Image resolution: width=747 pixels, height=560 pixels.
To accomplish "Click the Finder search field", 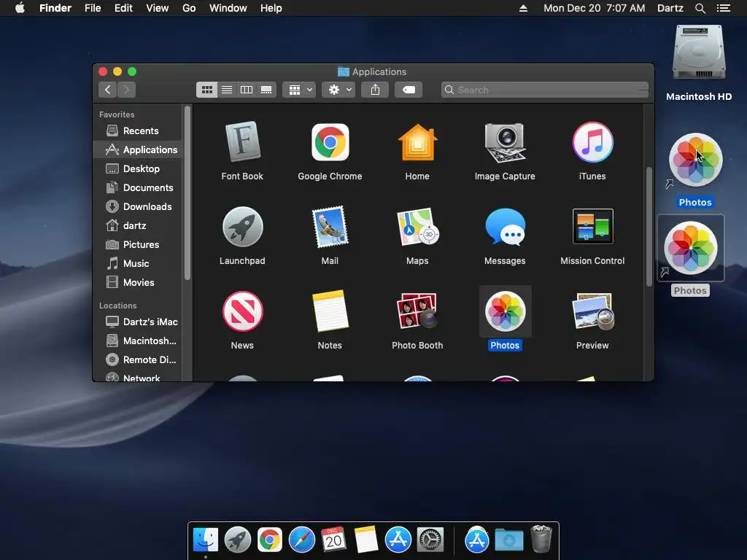I will click(x=545, y=90).
